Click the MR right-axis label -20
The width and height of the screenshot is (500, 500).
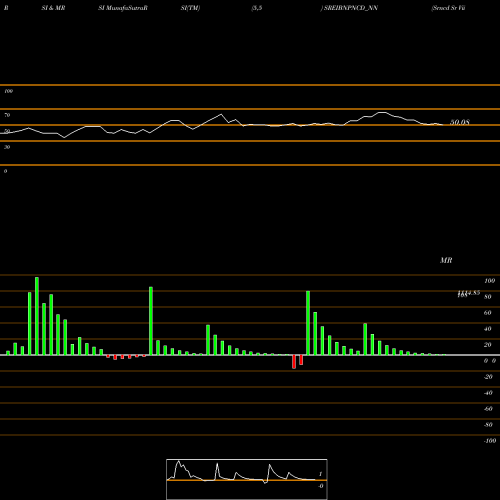[x=488, y=377]
